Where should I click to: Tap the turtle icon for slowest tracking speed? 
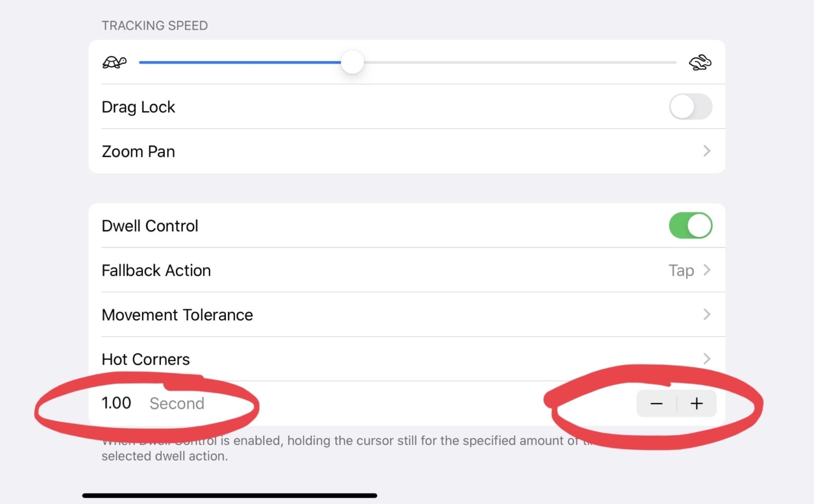(115, 62)
